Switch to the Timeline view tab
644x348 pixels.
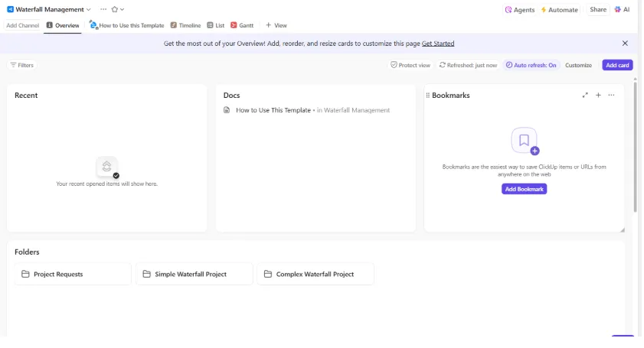pos(185,25)
